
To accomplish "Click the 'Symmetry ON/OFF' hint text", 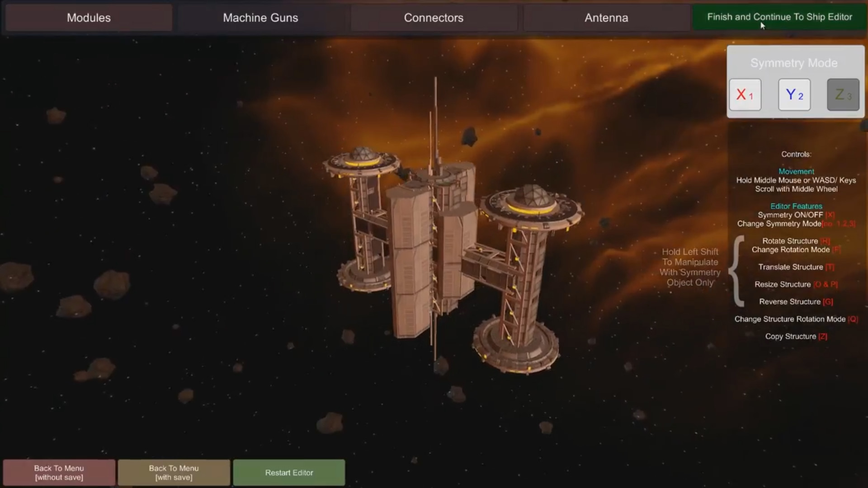I will [796, 215].
